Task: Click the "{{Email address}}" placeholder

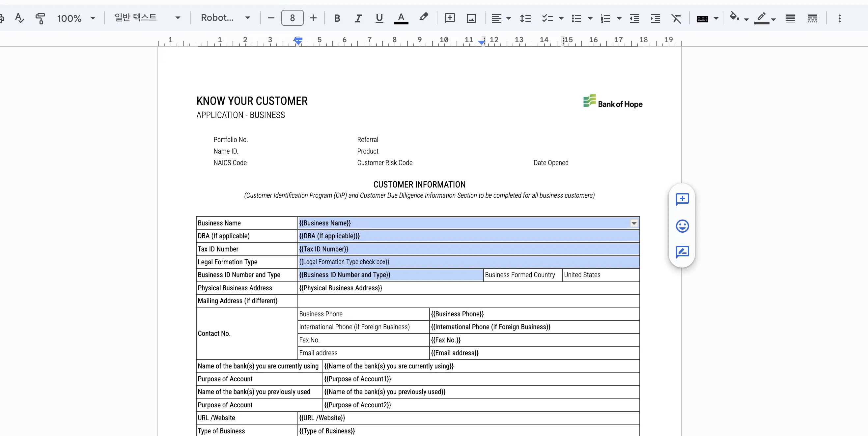Action: pos(455,353)
